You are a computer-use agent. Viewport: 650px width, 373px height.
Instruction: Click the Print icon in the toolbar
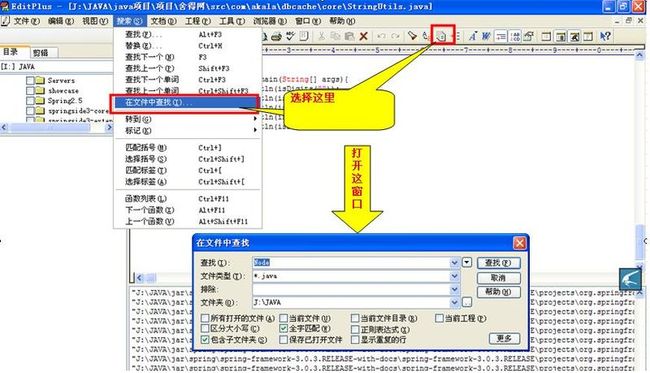pyautogui.click(x=276, y=36)
